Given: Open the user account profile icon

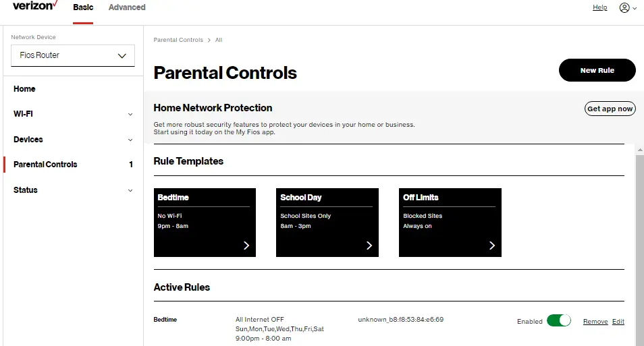Looking at the screenshot, I should pyautogui.click(x=624, y=8).
